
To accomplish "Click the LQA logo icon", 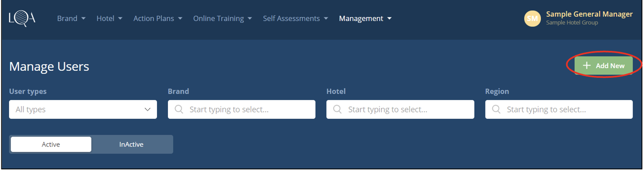I will (22, 18).
